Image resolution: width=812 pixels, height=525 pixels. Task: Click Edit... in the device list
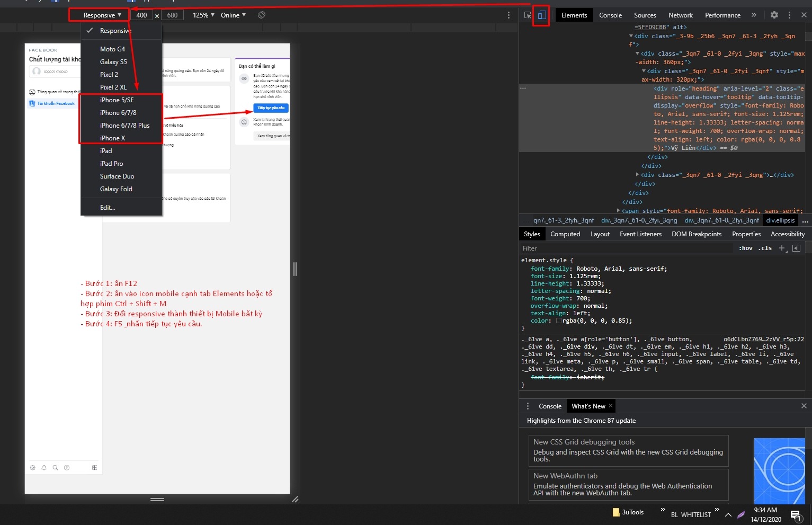pyautogui.click(x=108, y=208)
